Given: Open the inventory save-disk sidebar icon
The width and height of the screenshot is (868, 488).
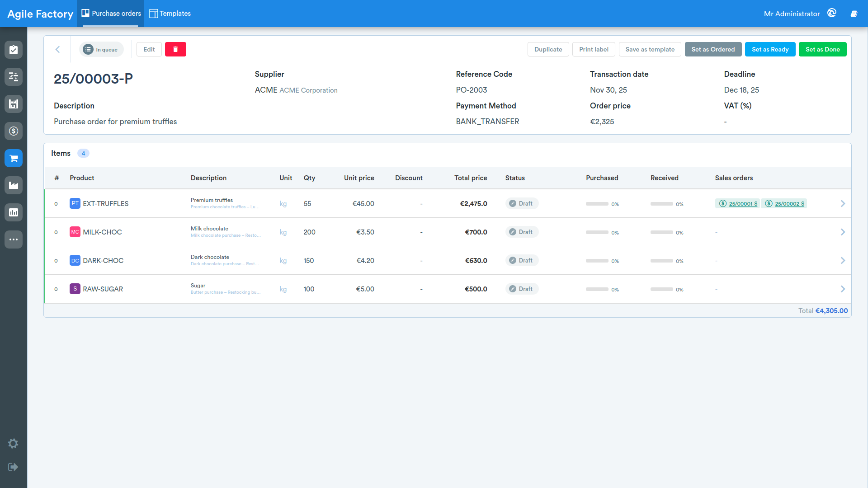Looking at the screenshot, I should tap(14, 104).
